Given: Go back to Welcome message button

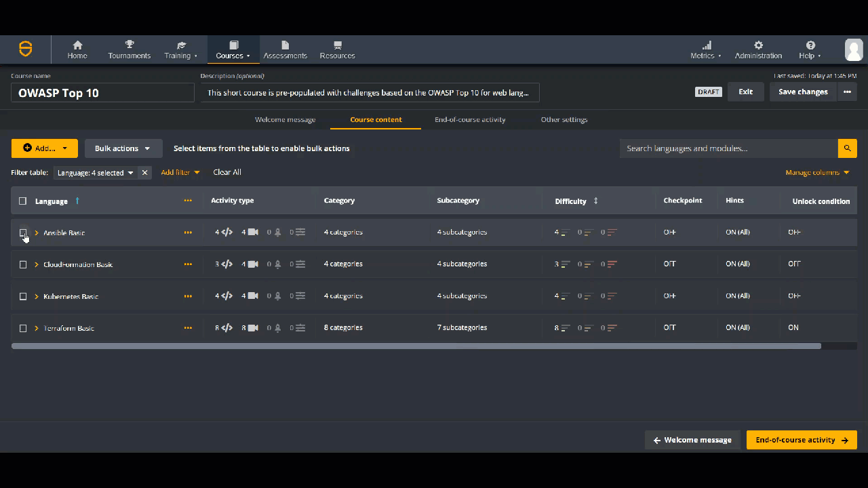Looking at the screenshot, I should 692,440.
